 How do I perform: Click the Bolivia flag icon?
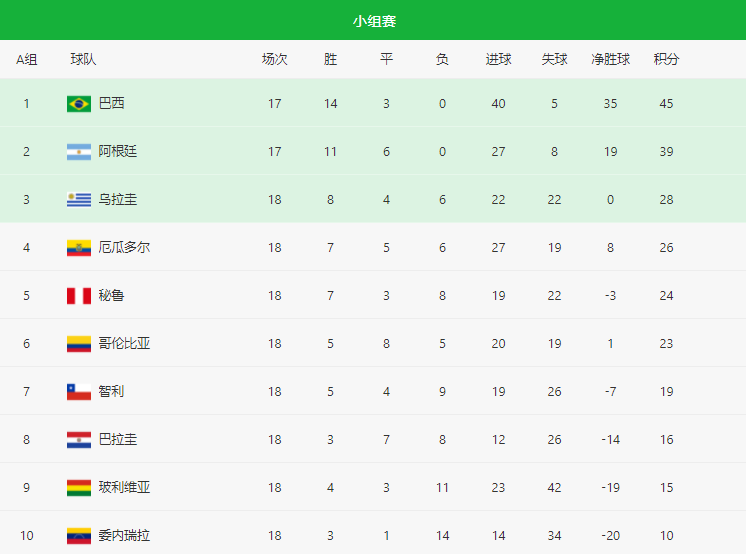[79, 488]
